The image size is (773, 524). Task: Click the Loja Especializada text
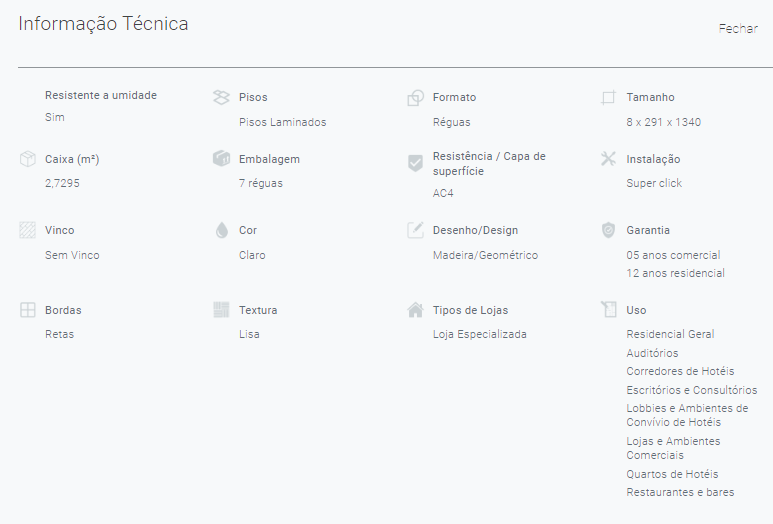480,334
